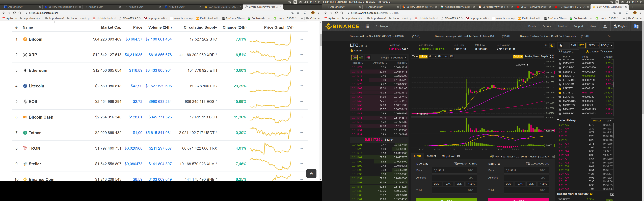Click the dark mode moon icon
644x201 pixels.
point(552,45)
